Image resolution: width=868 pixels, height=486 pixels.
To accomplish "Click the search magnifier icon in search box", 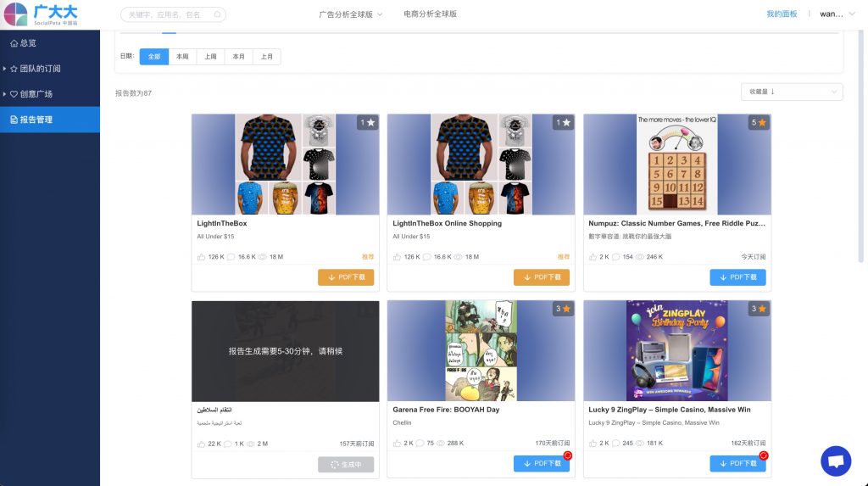I will 218,14.
